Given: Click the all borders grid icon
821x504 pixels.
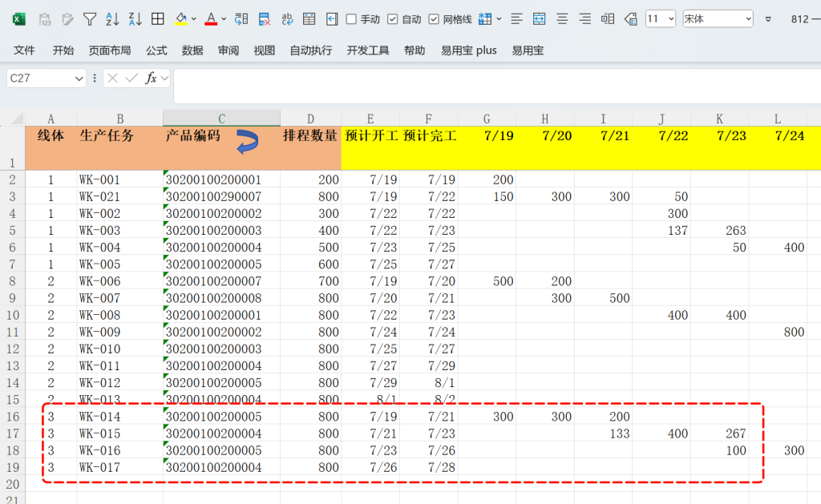Looking at the screenshot, I should click(x=158, y=19).
